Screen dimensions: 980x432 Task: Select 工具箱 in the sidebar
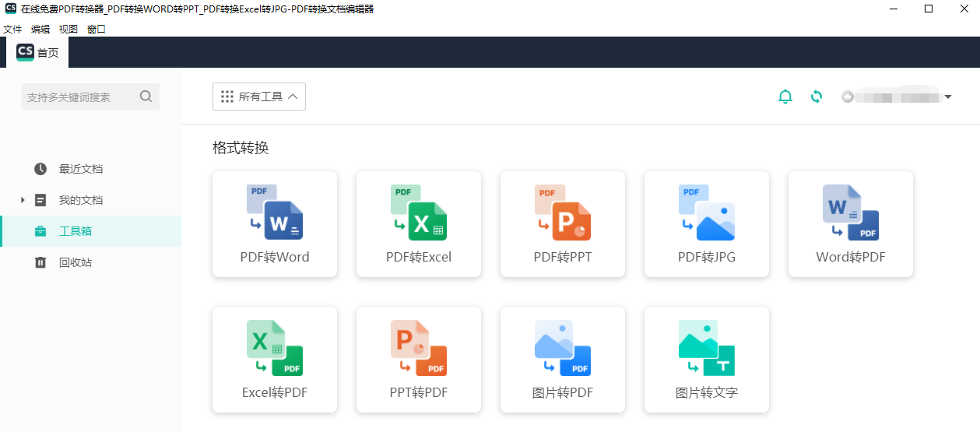click(90, 231)
